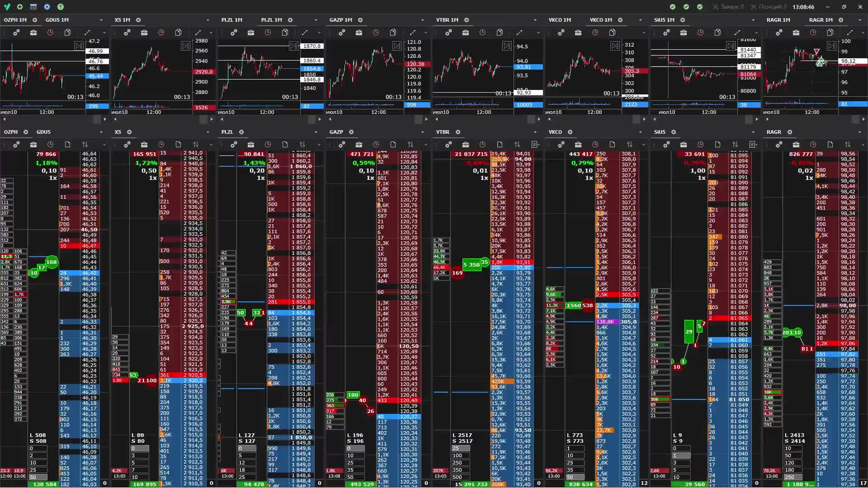This screenshot has width=868, height=488.
Task: Select the line drawing tool in PLZL 1M chart
Action: [x=305, y=33]
